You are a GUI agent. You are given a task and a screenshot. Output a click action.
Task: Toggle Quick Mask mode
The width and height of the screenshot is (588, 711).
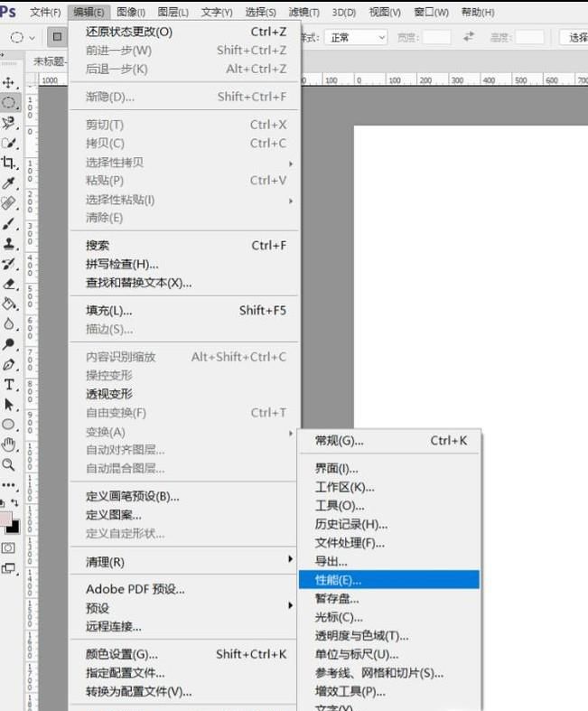8,547
